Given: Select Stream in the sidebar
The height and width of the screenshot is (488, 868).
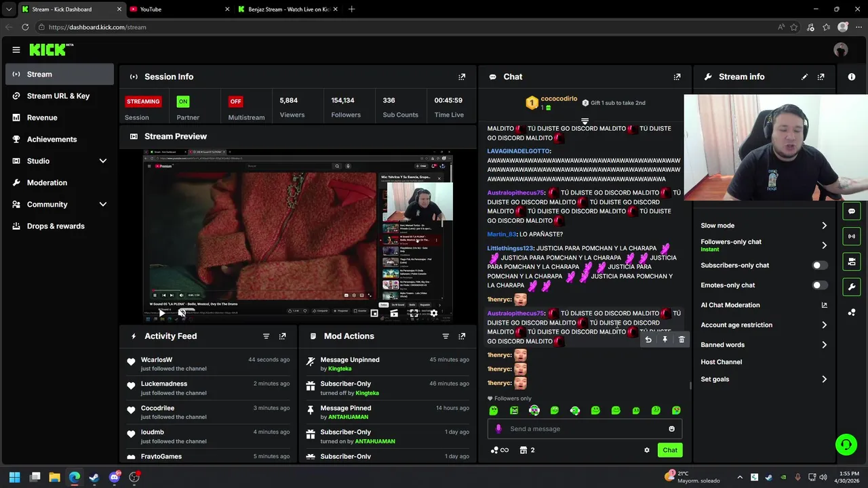Looking at the screenshot, I should [60, 74].
